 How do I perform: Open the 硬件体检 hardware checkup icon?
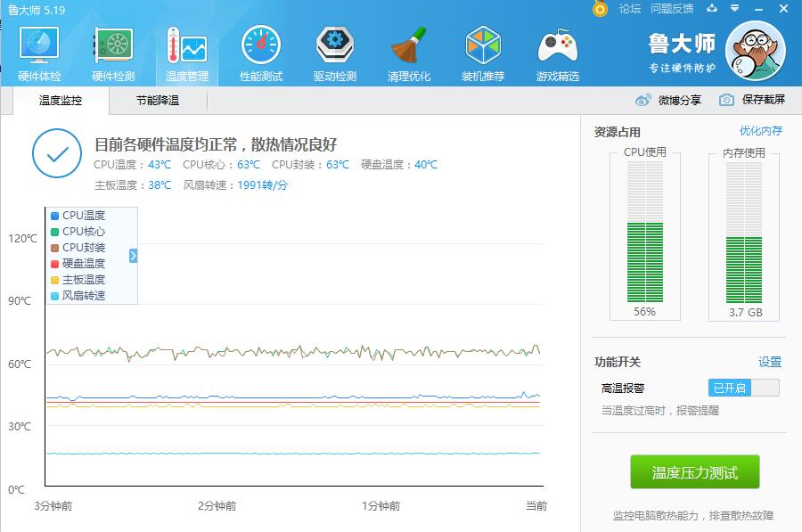pyautogui.click(x=37, y=49)
